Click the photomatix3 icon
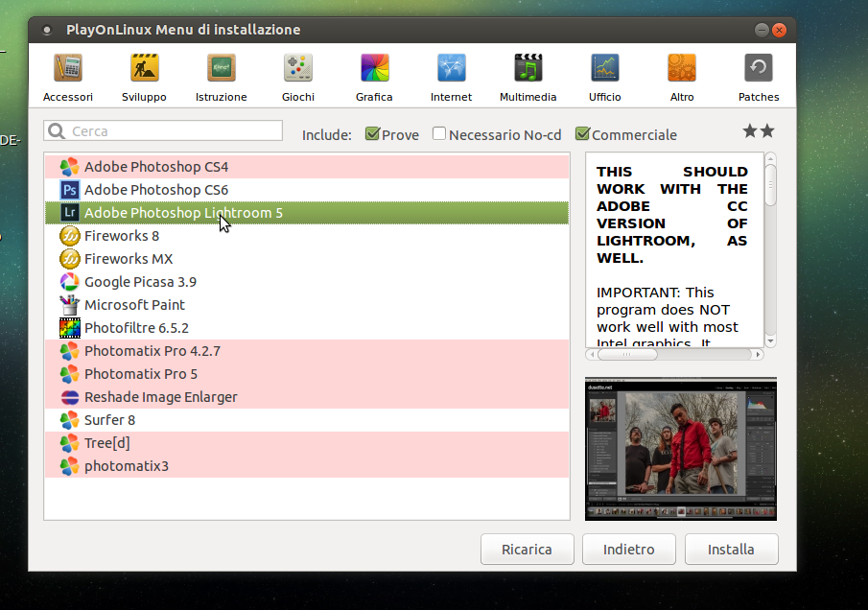 coord(70,466)
